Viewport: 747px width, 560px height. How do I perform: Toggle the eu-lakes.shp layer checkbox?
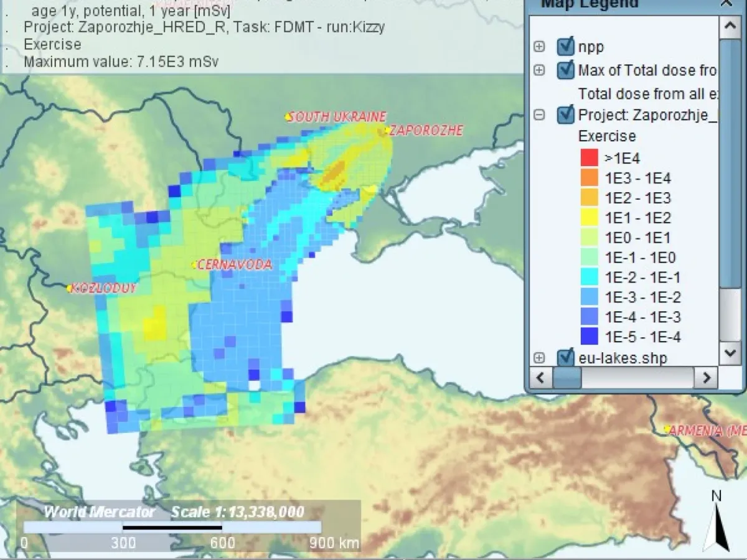point(565,358)
